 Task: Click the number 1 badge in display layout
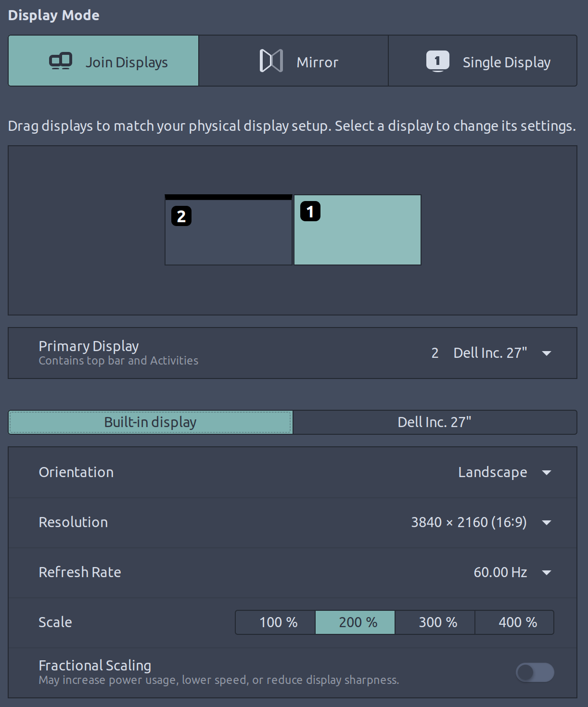(310, 211)
